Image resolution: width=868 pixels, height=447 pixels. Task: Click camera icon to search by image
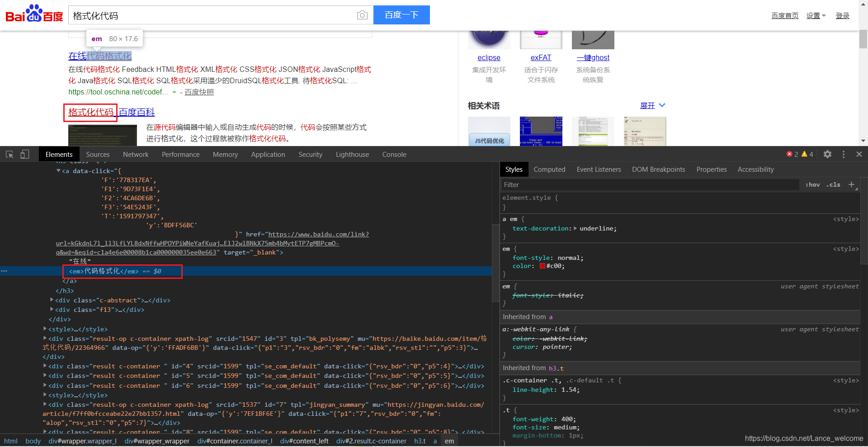pyautogui.click(x=362, y=15)
